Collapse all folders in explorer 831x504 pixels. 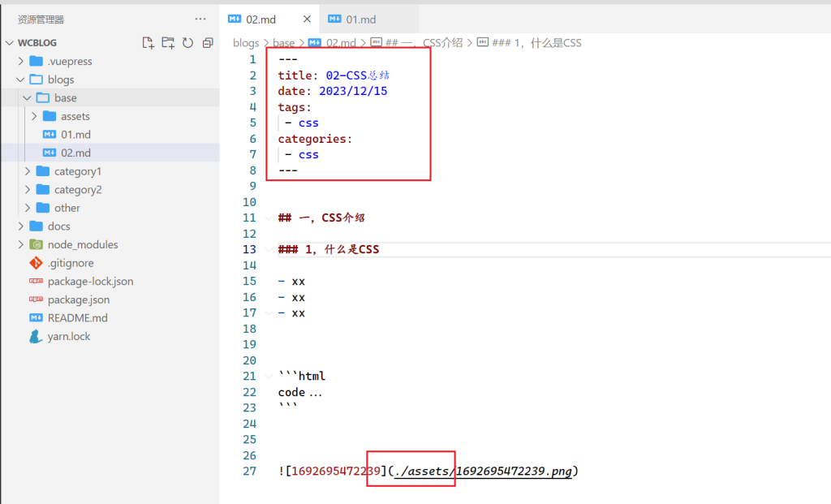click(208, 43)
